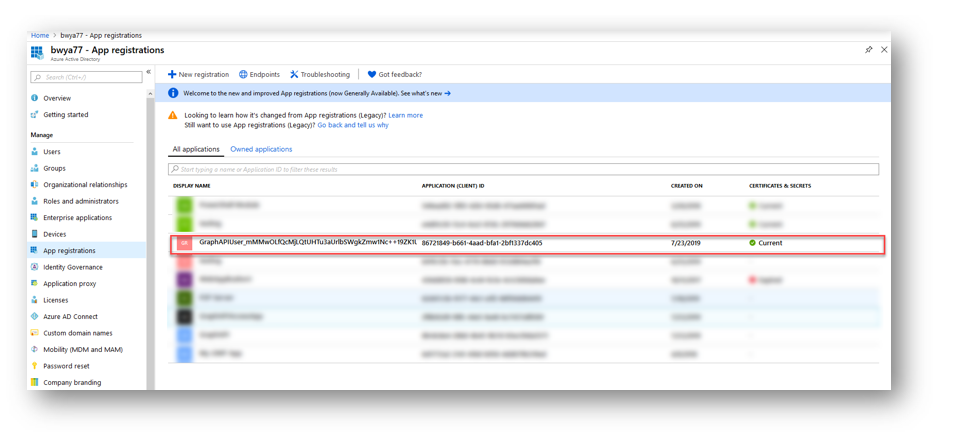
Task: Click the GraphAPIUser app red tile icon
Action: [184, 243]
